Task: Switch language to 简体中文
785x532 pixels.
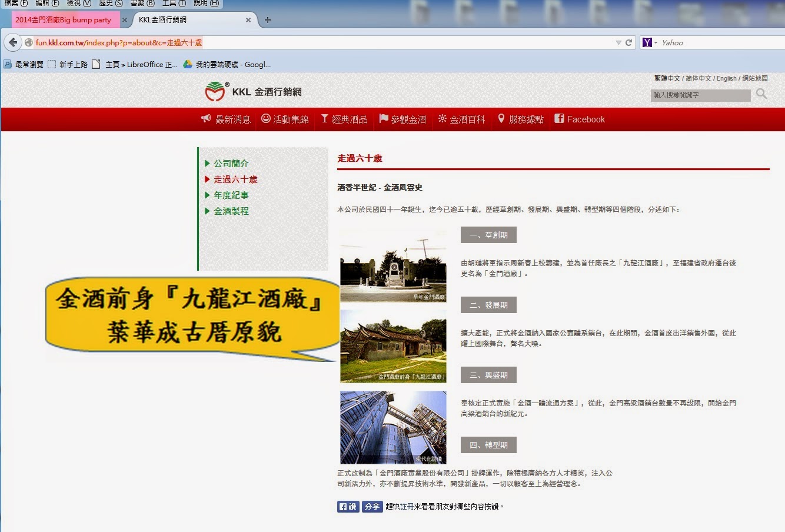Action: [x=698, y=78]
